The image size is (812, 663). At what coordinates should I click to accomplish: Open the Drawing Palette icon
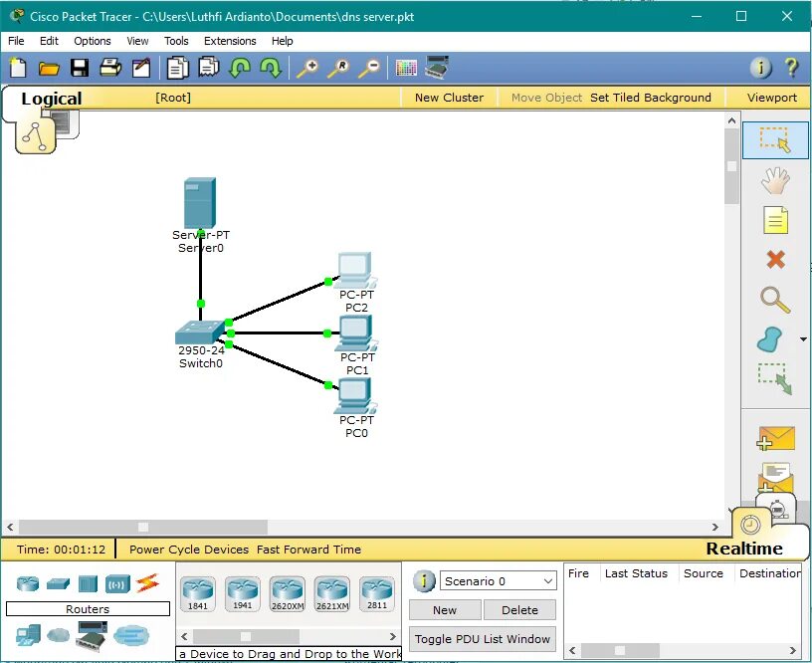pos(406,68)
